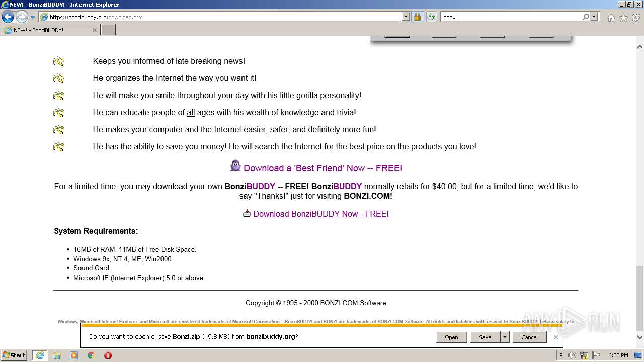View the security lock report icon
This screenshot has width=644, height=362.
coord(417,17)
